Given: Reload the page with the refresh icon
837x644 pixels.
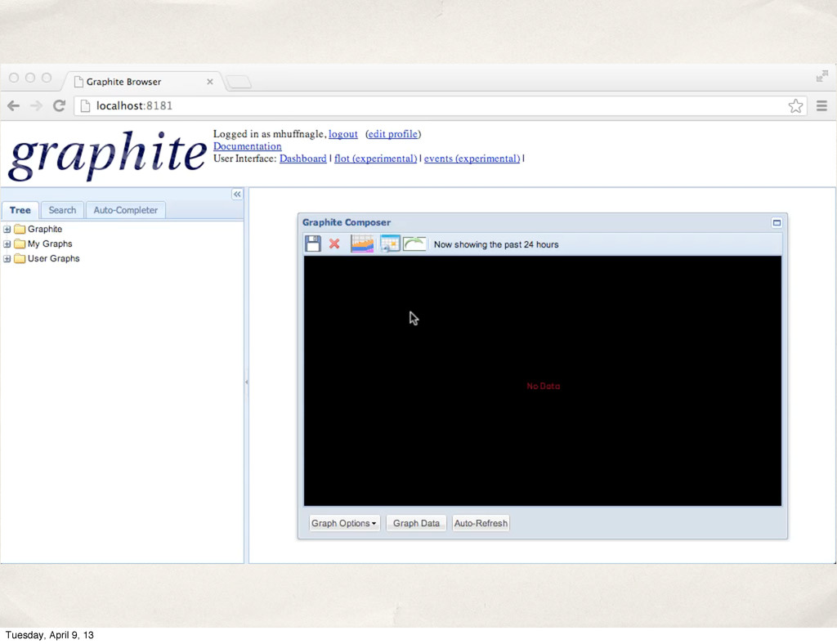Looking at the screenshot, I should (59, 105).
